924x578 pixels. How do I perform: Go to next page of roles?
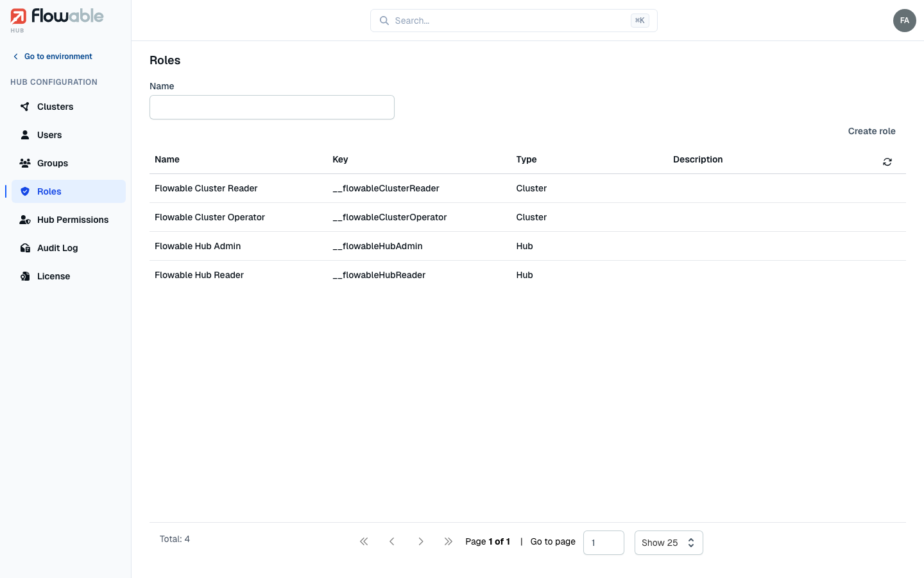[420, 541]
